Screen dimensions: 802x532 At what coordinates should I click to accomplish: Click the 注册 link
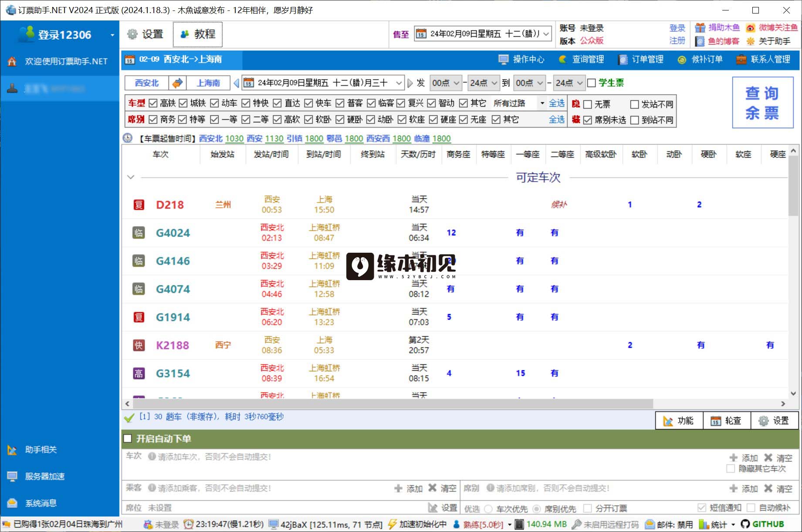(x=677, y=41)
